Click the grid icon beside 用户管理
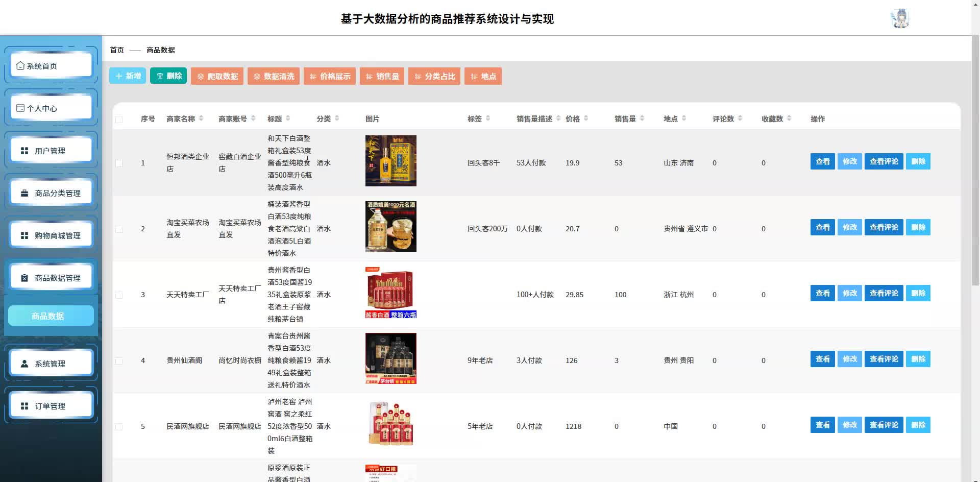Viewport: 980px width, 482px height. click(x=24, y=151)
